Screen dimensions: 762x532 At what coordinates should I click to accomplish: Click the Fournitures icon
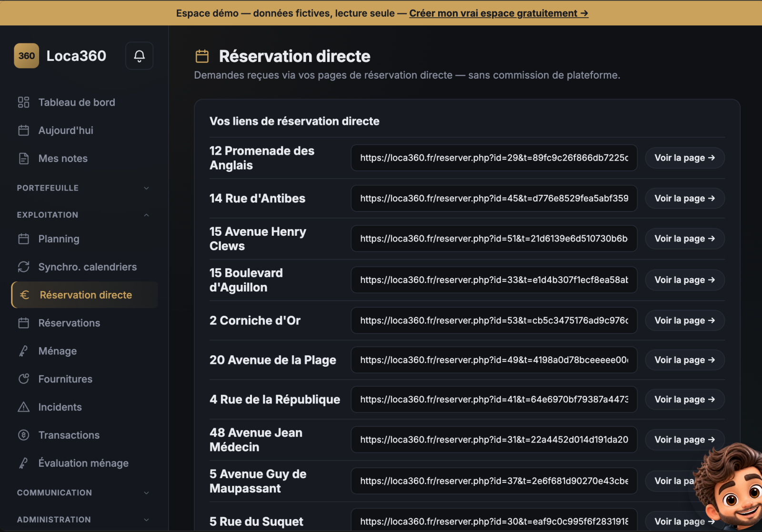tap(23, 379)
